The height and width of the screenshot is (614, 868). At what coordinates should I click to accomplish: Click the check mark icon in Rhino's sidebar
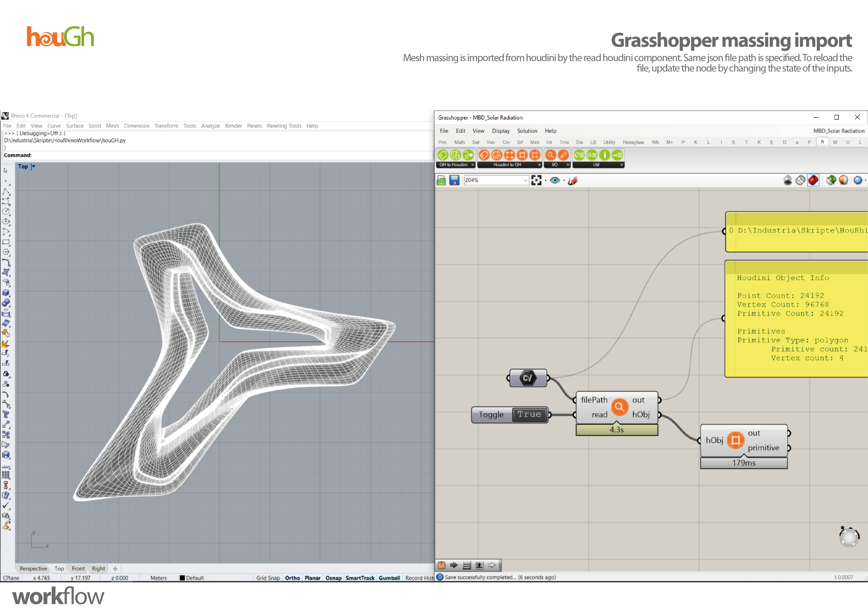pyautogui.click(x=6, y=505)
